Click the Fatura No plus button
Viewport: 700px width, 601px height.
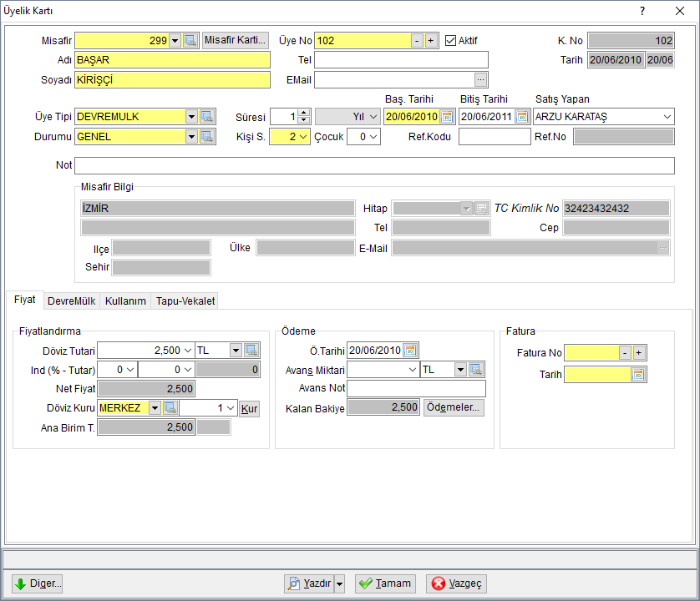click(x=639, y=353)
